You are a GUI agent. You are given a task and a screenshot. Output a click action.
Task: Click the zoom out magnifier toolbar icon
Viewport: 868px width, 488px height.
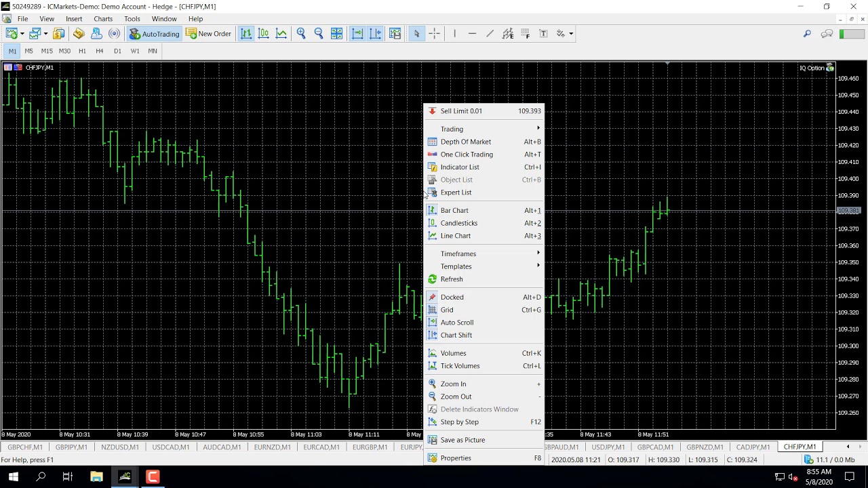pos(319,33)
